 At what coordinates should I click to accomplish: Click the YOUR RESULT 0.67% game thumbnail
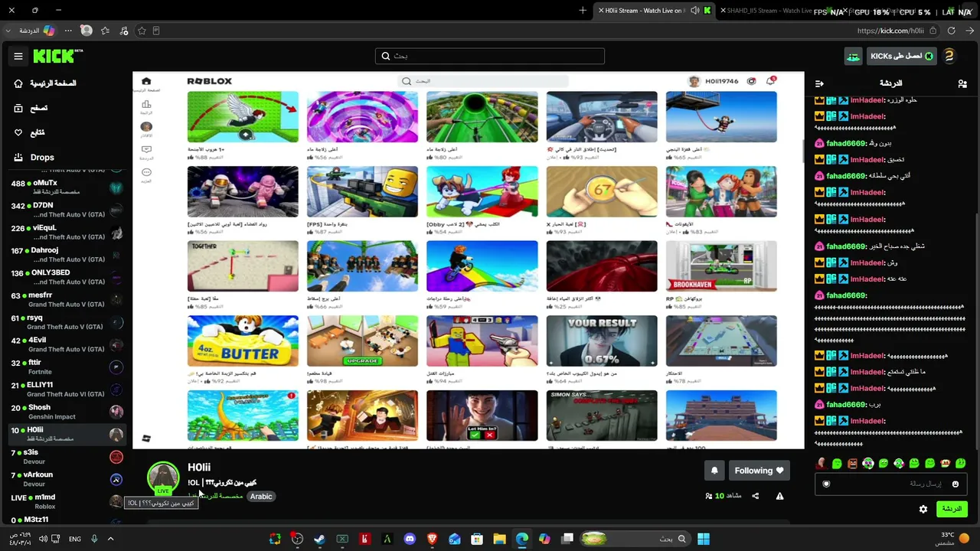tap(602, 341)
